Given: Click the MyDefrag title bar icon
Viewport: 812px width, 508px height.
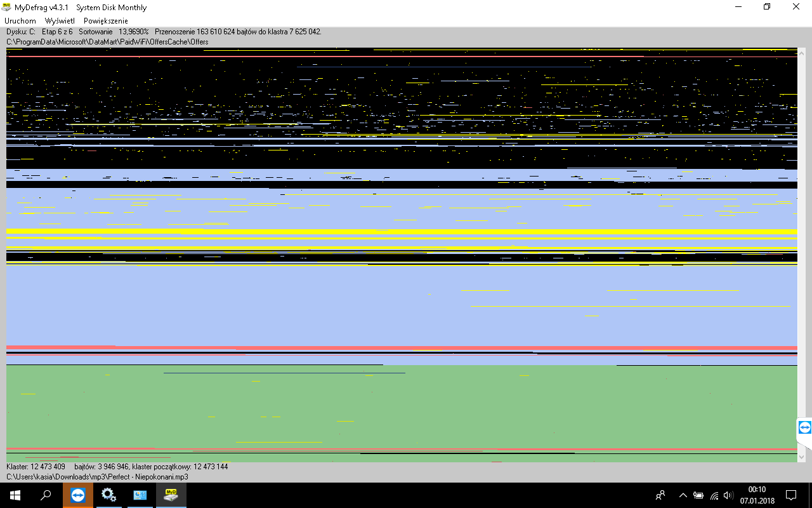Looking at the screenshot, I should pyautogui.click(x=7, y=8).
